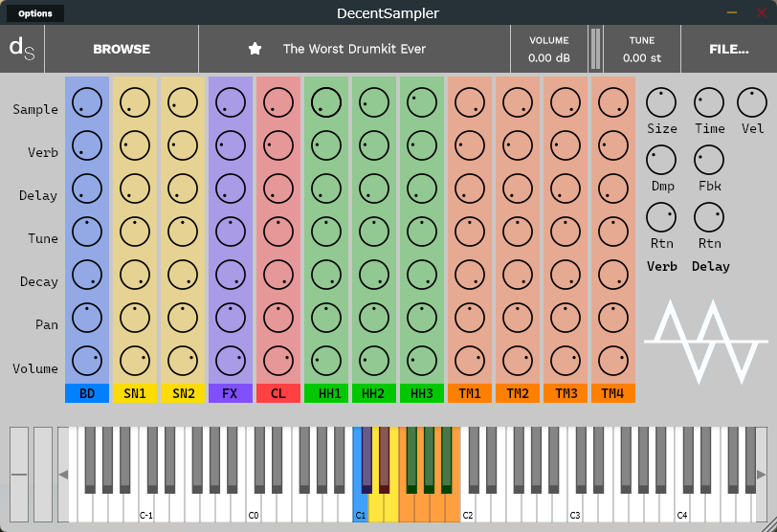Click the Verb Rtn knob
This screenshot has width=777, height=532.
(661, 217)
